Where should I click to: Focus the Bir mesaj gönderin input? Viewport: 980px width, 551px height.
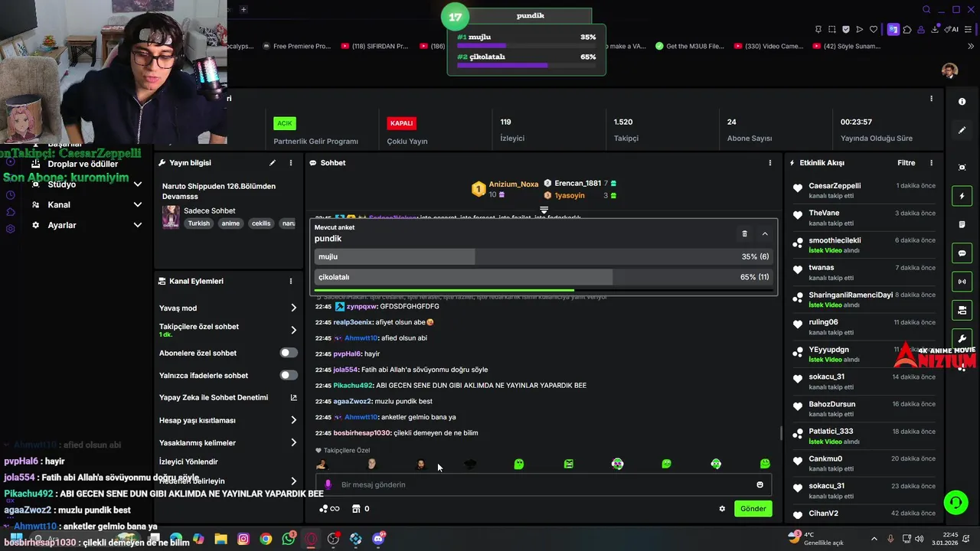pyautogui.click(x=544, y=484)
